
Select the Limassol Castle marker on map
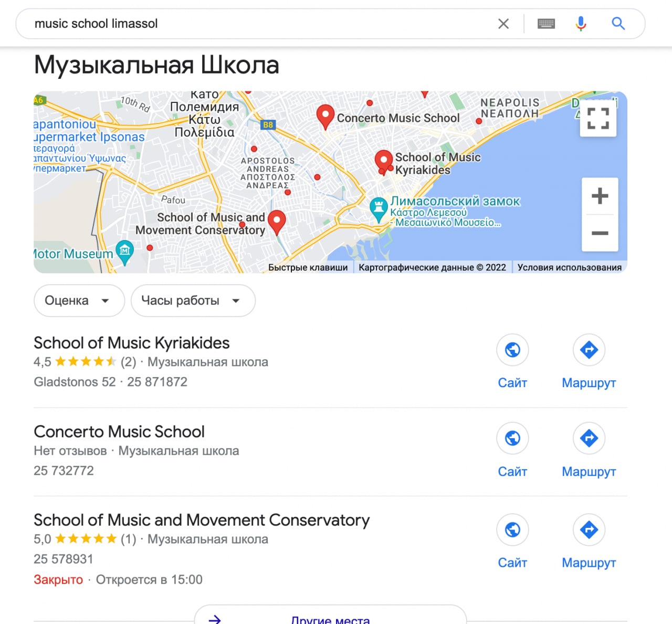[378, 210]
